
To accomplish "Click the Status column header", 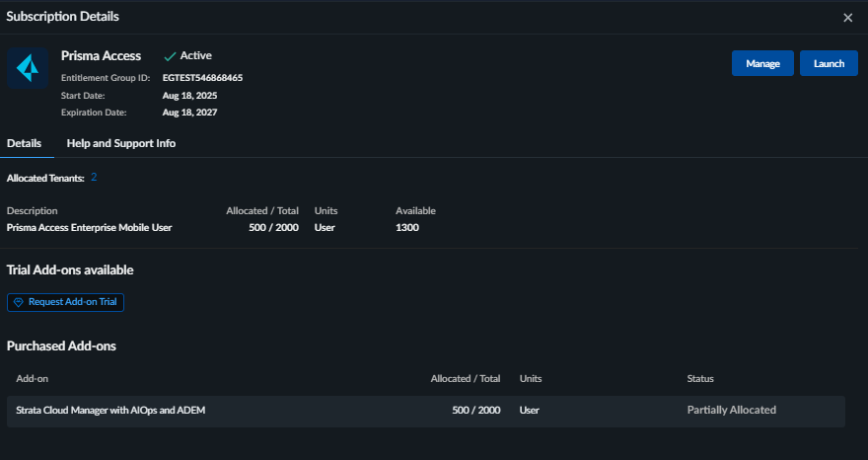I will (x=700, y=378).
